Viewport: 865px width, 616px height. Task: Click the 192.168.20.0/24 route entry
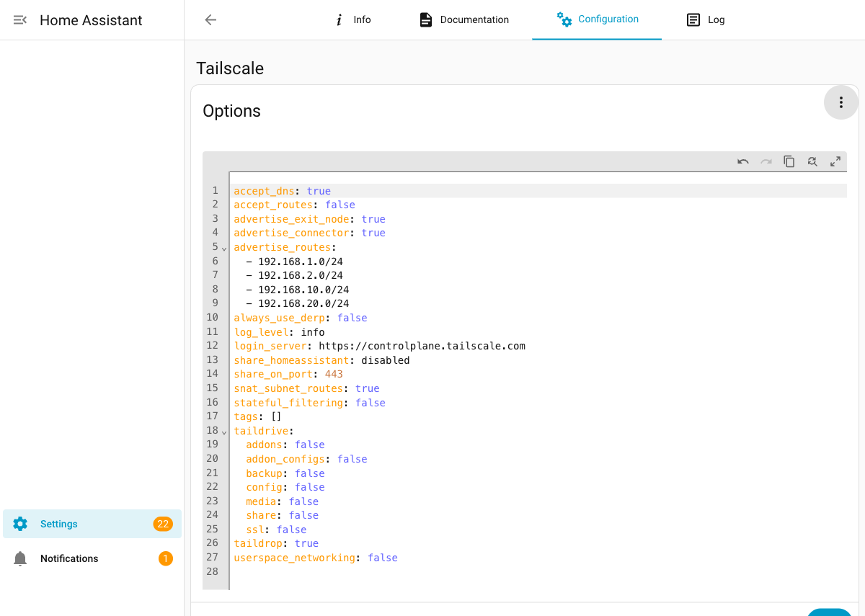tap(303, 303)
